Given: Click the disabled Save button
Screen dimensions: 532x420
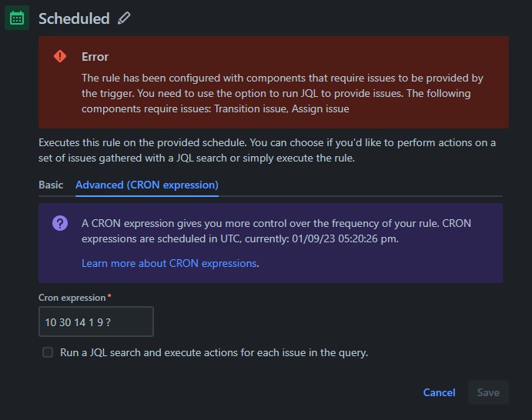Looking at the screenshot, I should point(488,392).
